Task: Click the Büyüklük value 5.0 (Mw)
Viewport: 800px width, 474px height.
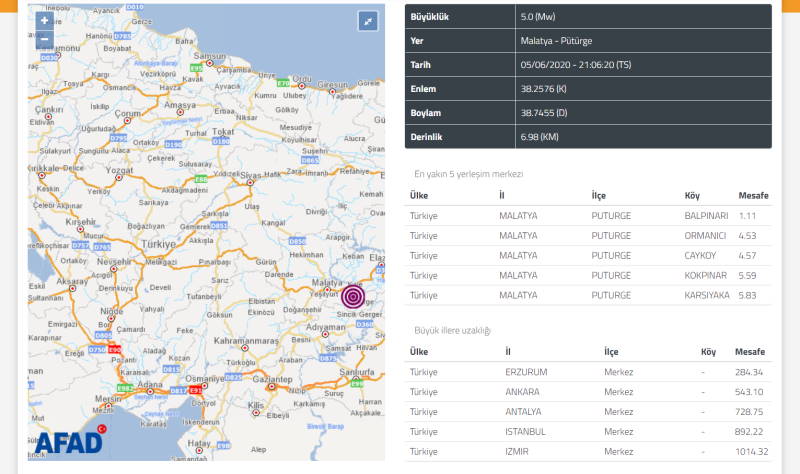Action: (x=538, y=17)
